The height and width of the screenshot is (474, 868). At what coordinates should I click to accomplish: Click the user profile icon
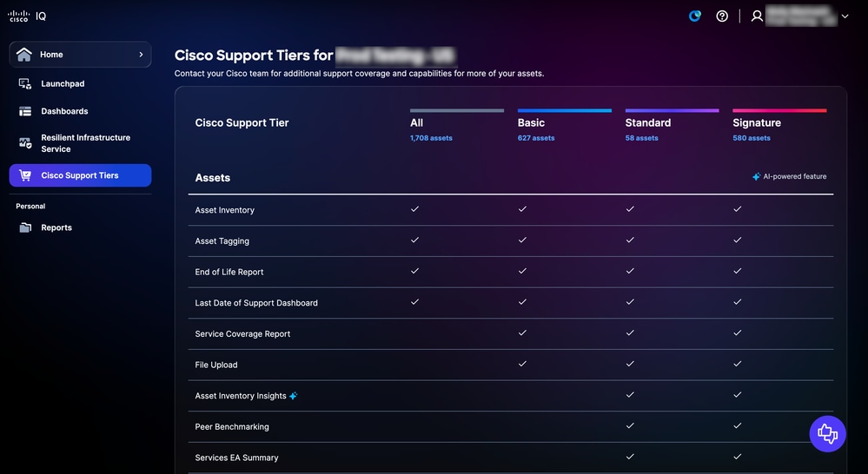pos(757,16)
